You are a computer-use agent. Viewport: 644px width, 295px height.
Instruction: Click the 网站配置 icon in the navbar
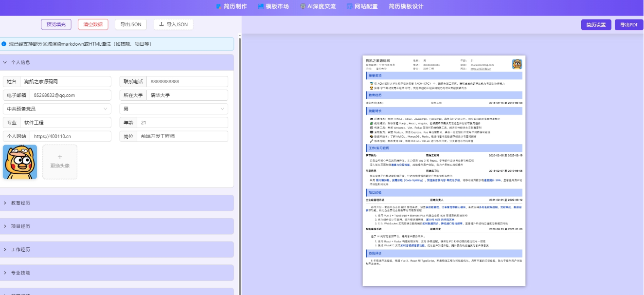tap(350, 7)
